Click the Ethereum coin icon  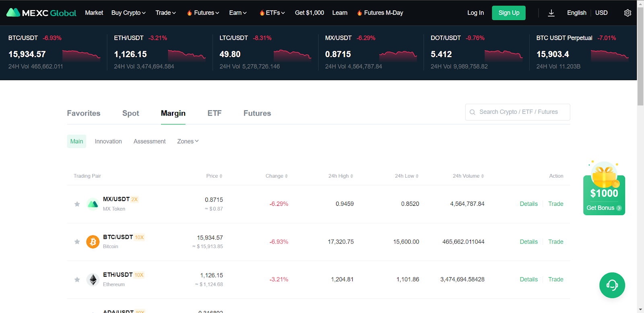(93, 280)
